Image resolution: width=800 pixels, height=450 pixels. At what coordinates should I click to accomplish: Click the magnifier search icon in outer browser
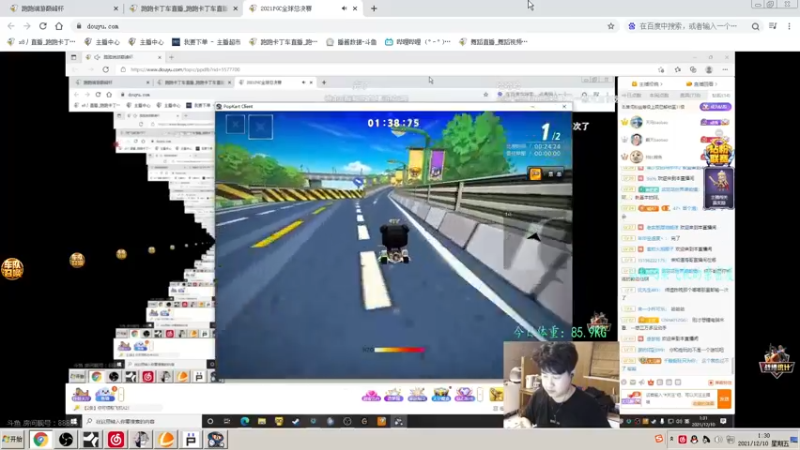point(755,26)
